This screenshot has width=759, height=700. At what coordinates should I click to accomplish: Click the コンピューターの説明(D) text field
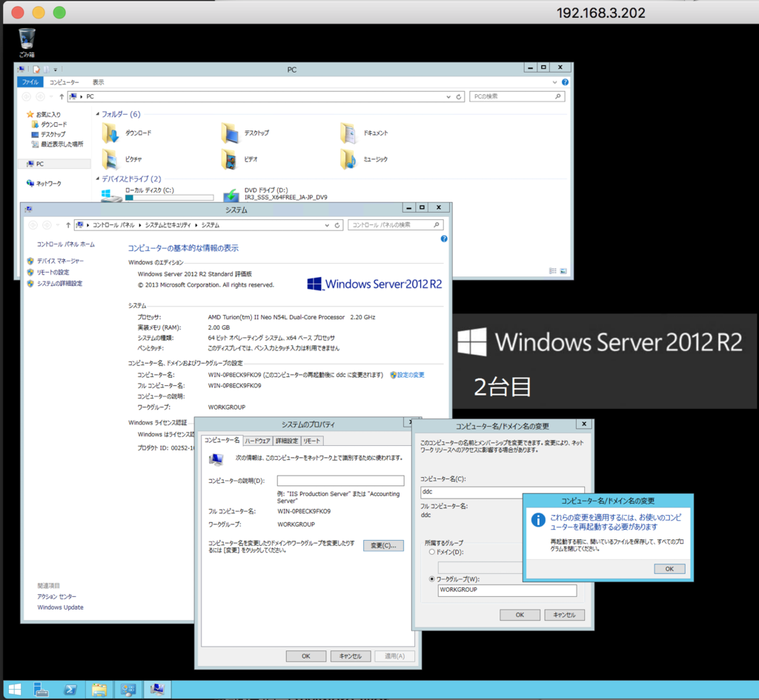click(340, 481)
